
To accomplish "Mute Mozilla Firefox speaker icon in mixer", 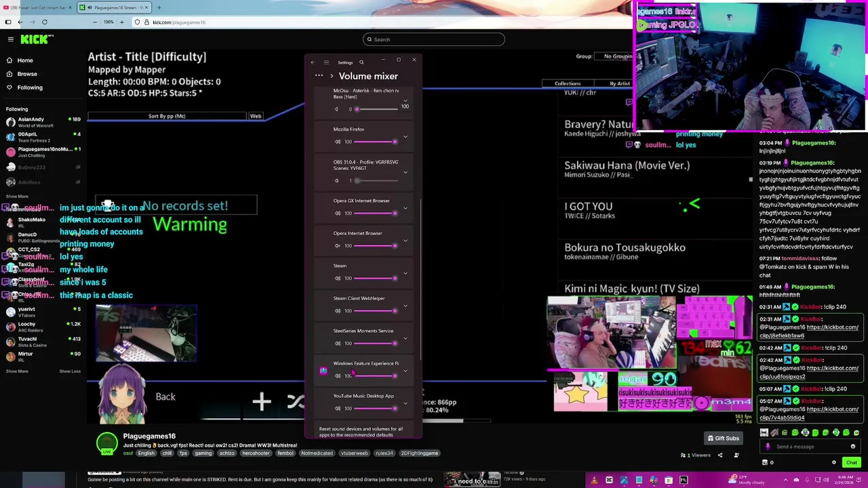I will (338, 142).
